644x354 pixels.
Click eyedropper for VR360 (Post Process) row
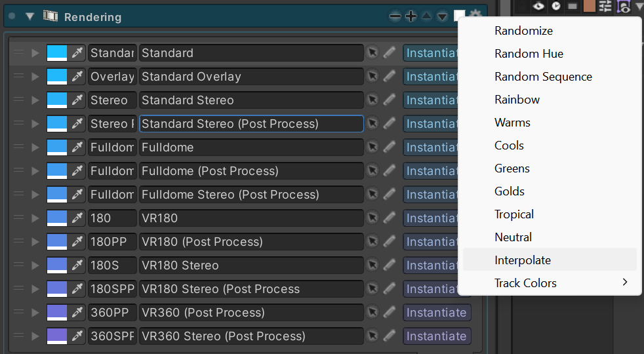77,313
